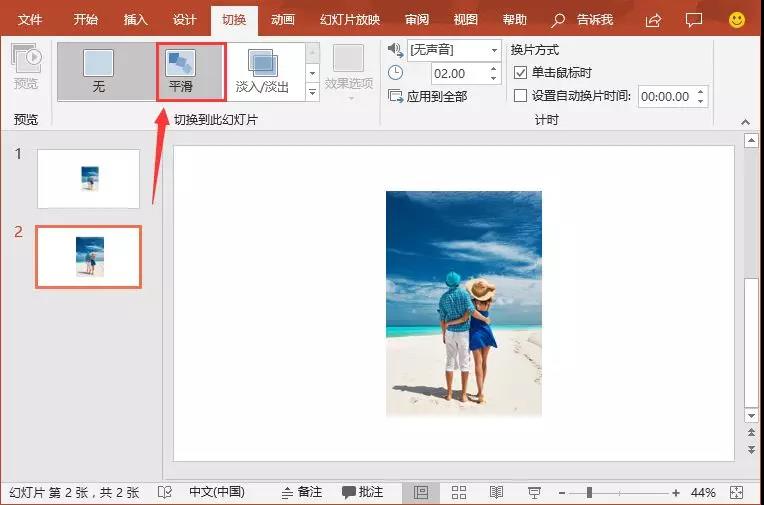Screen dimensions: 764x505
Task: Click the 44% zoom level
Action: (703, 493)
